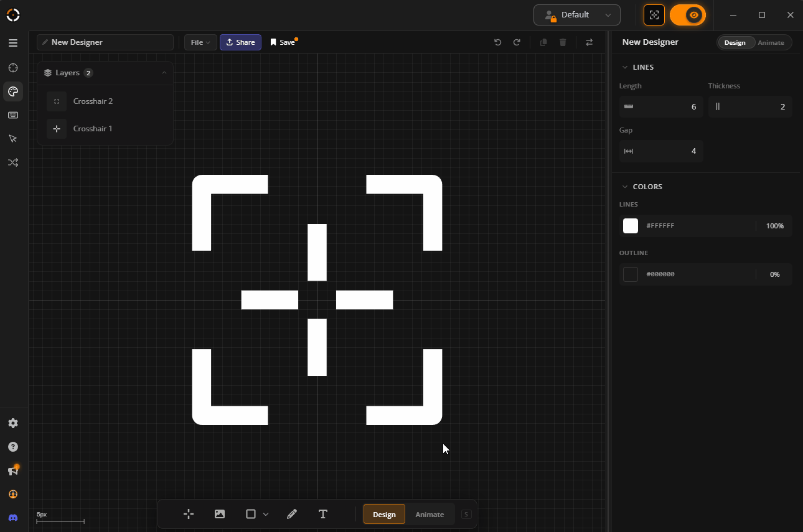Add an image with the image tool
This screenshot has width=803, height=532.
pos(219,514)
